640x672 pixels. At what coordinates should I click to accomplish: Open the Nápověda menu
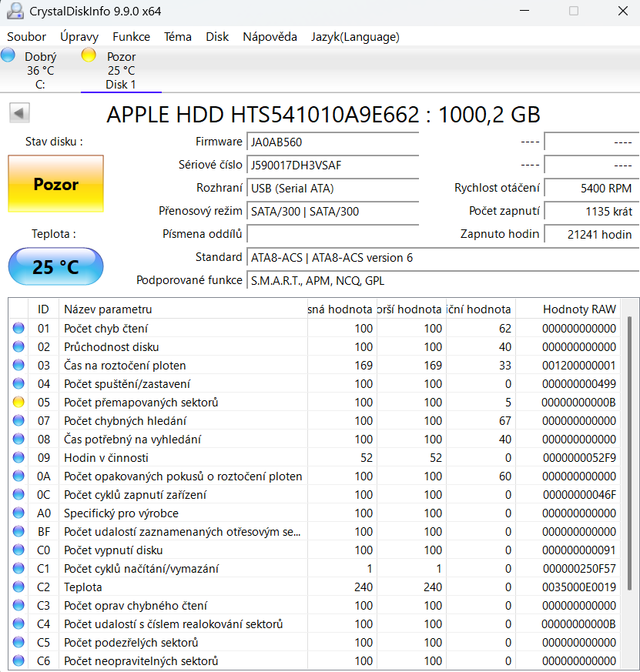pyautogui.click(x=270, y=37)
